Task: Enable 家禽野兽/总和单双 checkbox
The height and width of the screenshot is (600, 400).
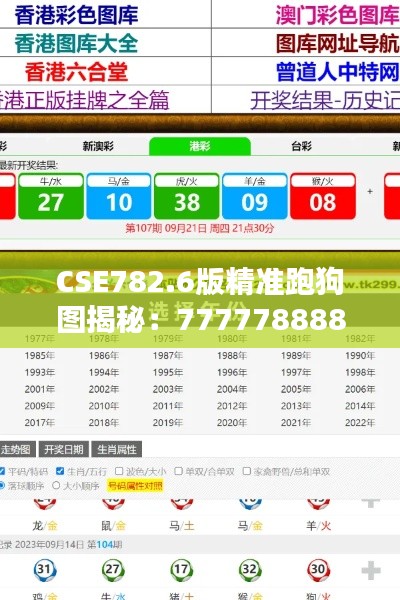Action: point(247,471)
